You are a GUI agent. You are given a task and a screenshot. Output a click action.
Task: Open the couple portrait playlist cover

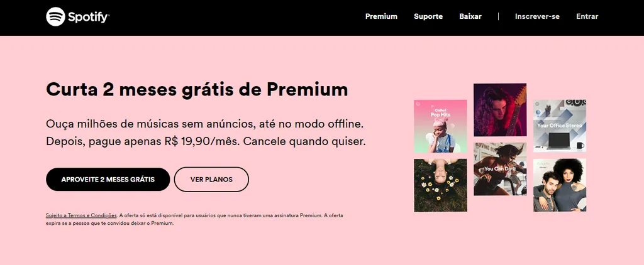tap(559, 185)
